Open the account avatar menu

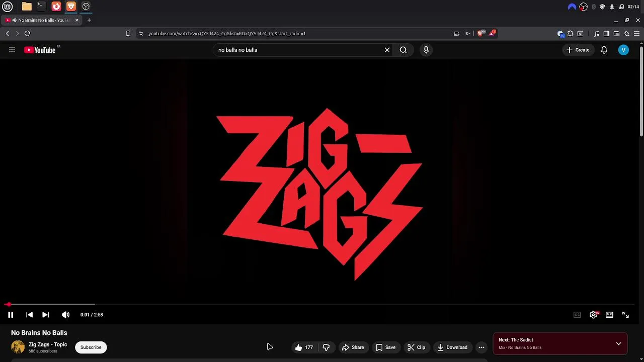tap(623, 50)
